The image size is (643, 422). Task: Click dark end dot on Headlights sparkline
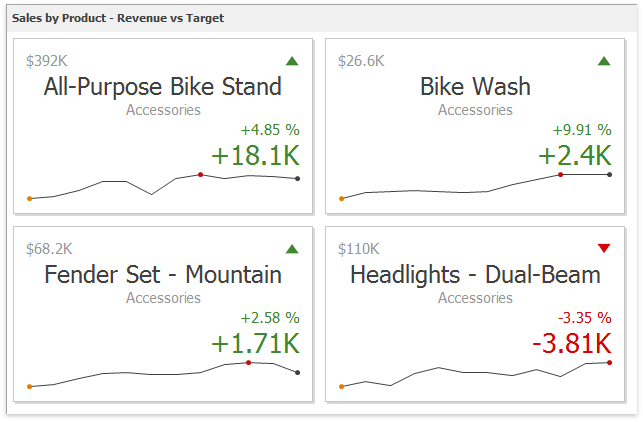pos(610,362)
